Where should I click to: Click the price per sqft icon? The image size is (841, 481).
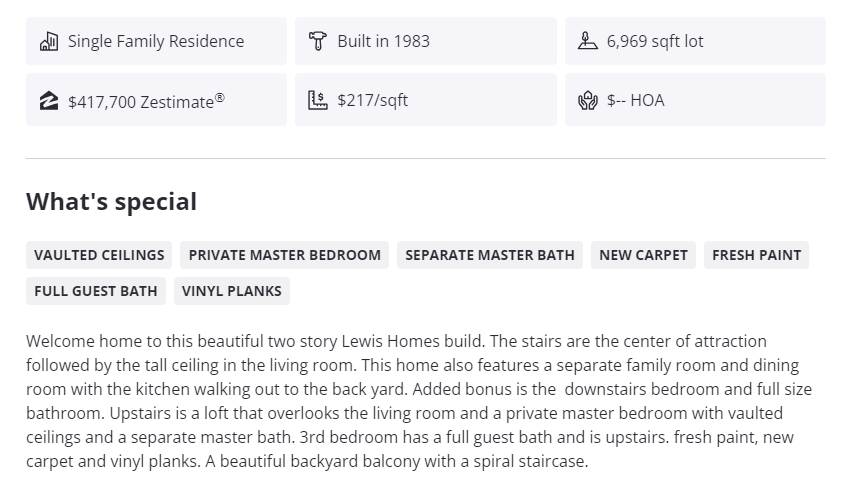318,100
